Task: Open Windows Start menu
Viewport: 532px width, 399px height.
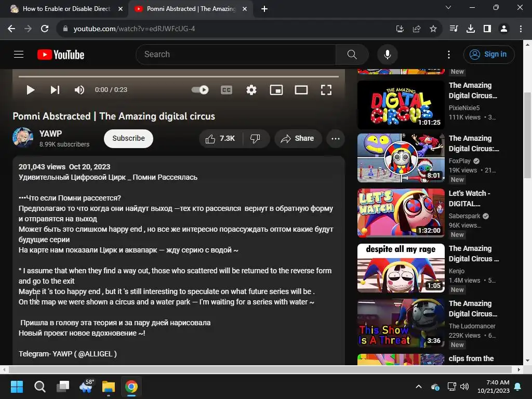Action: click(x=17, y=387)
